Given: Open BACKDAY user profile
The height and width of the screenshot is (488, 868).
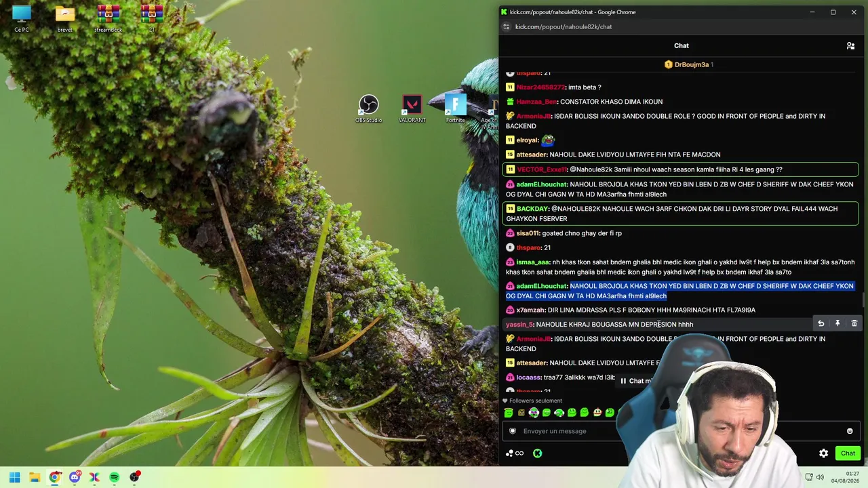Looking at the screenshot, I should coord(532,209).
